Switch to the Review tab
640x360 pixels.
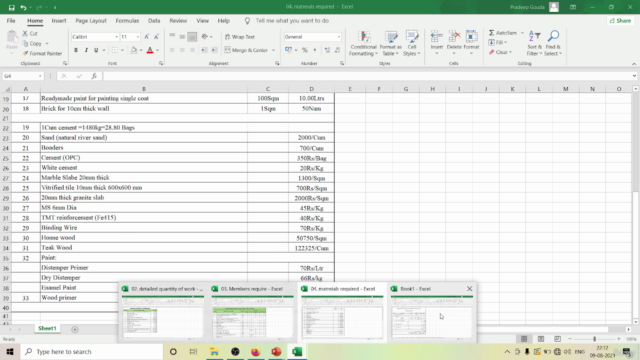[x=178, y=21]
